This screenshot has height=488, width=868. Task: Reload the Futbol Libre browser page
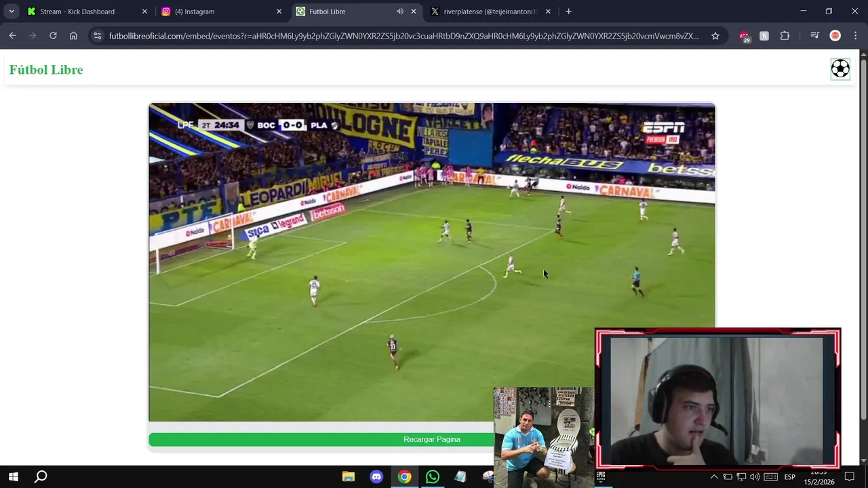click(x=53, y=36)
